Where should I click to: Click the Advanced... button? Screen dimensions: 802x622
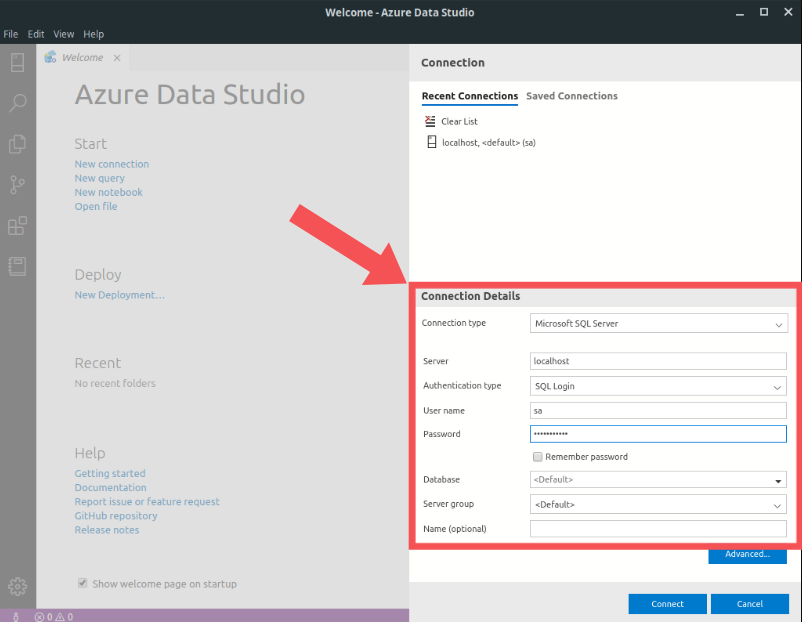click(747, 556)
